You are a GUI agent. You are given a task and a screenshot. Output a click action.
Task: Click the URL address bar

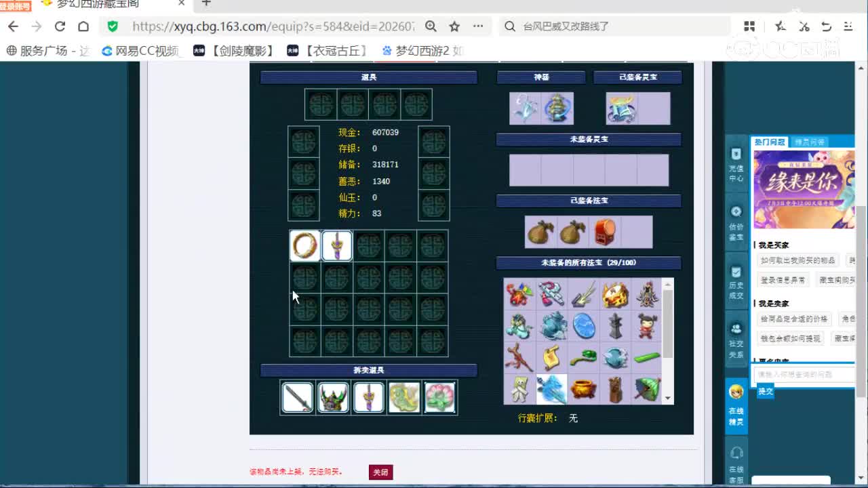273,26
